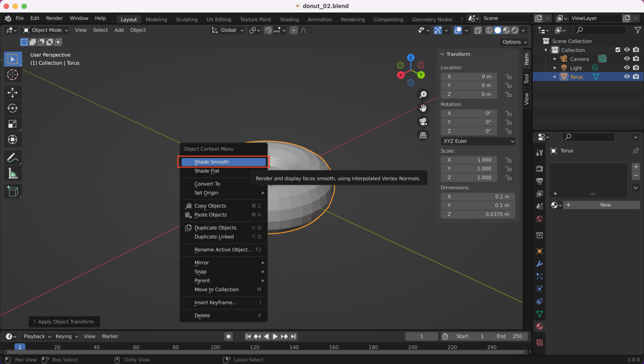Click the Location X value field

(x=469, y=77)
